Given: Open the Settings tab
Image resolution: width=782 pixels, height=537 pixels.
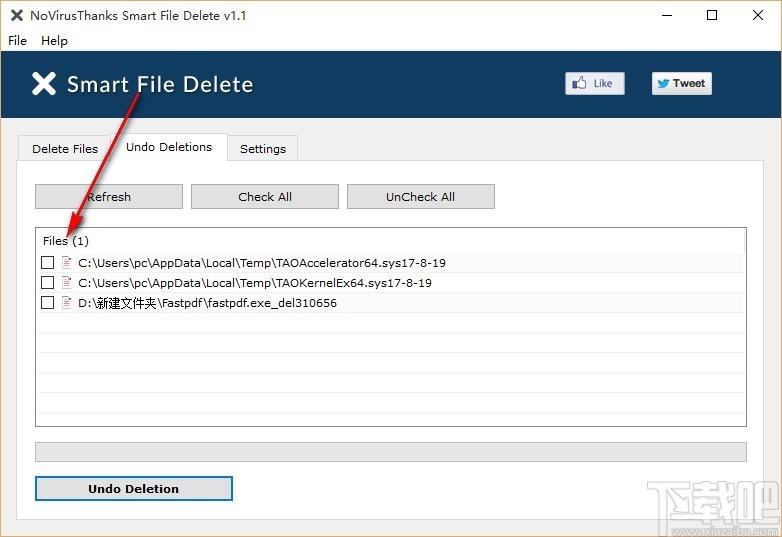Looking at the screenshot, I should click(x=263, y=149).
